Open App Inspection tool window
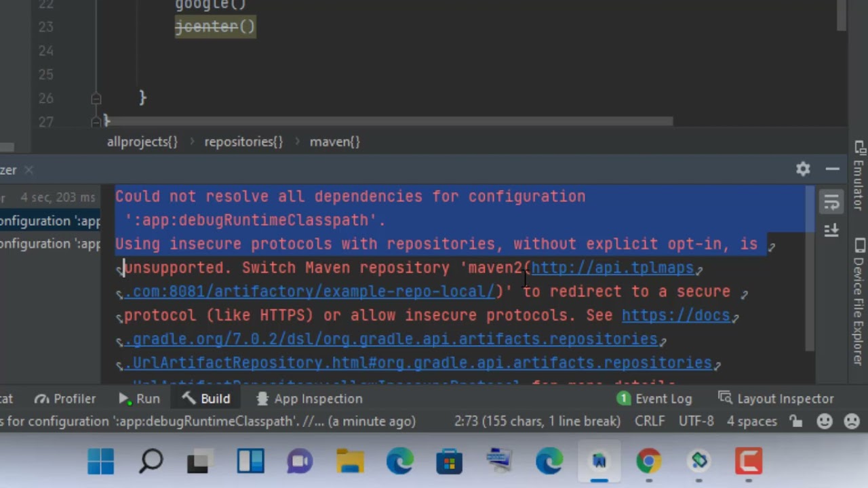 click(x=309, y=399)
